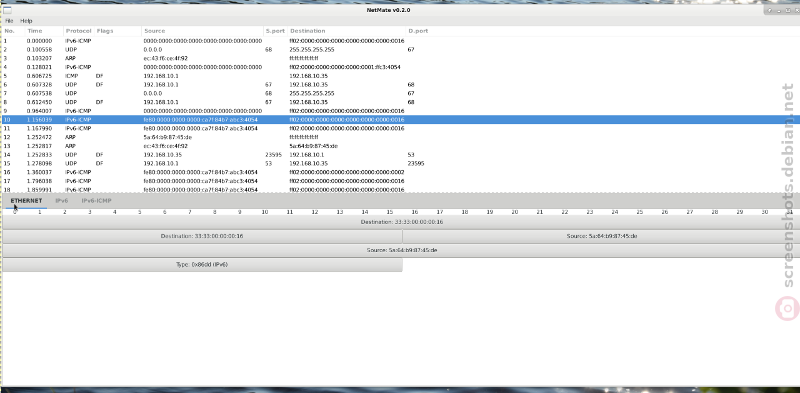
Task: Sort by the No. column header
Action: pos(13,31)
